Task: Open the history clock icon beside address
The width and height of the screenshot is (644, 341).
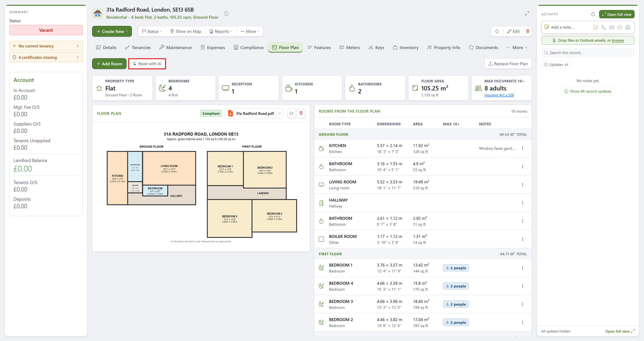Action: coord(226,13)
